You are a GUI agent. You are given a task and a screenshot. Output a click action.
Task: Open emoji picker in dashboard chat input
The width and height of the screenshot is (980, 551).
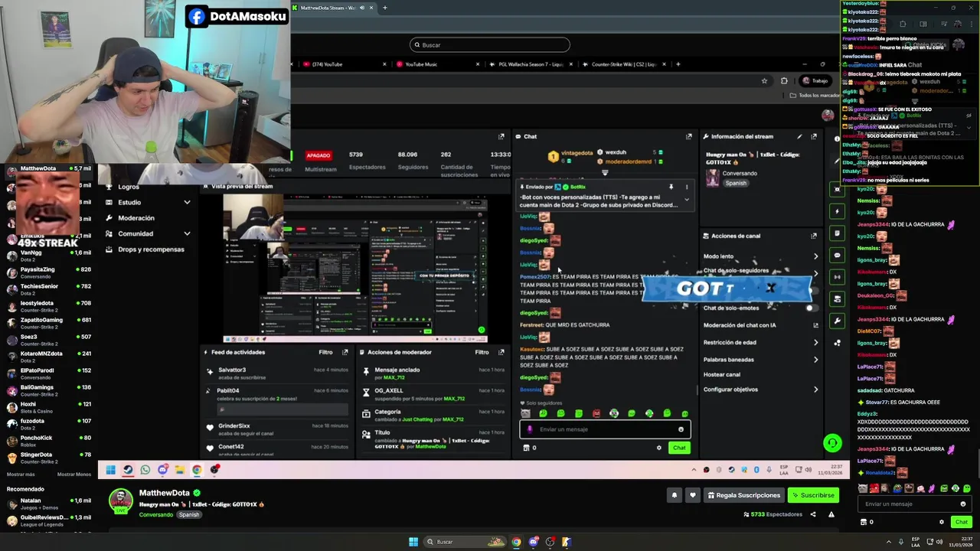pyautogui.click(x=681, y=429)
